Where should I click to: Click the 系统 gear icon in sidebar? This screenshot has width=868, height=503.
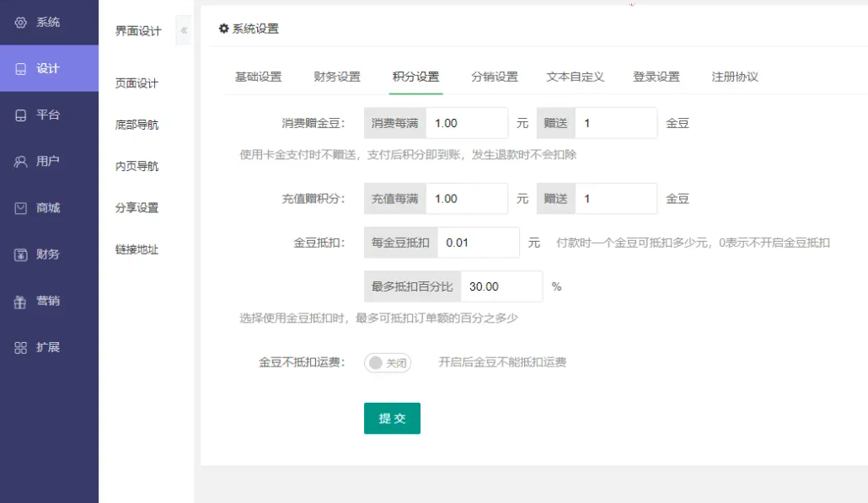(x=20, y=23)
